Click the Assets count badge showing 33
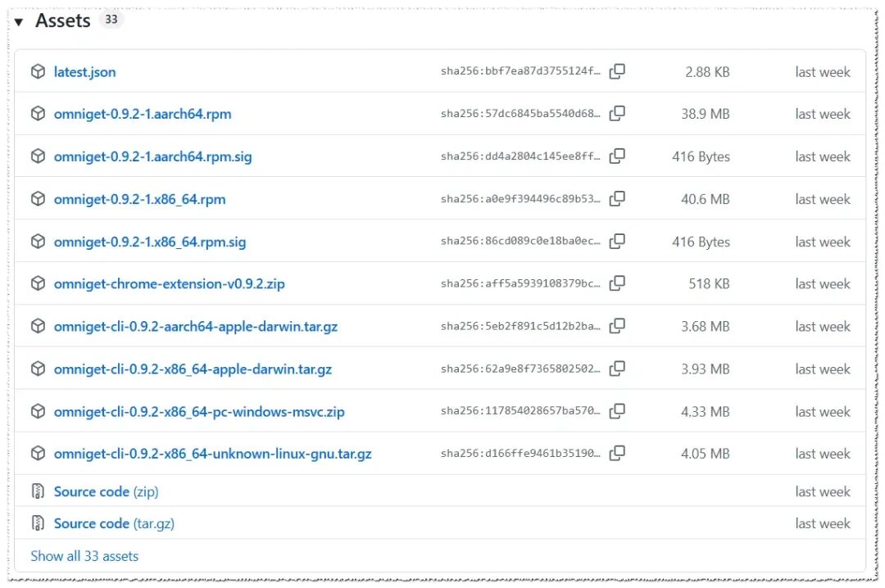Screen dimensions: 885x588 [111, 20]
